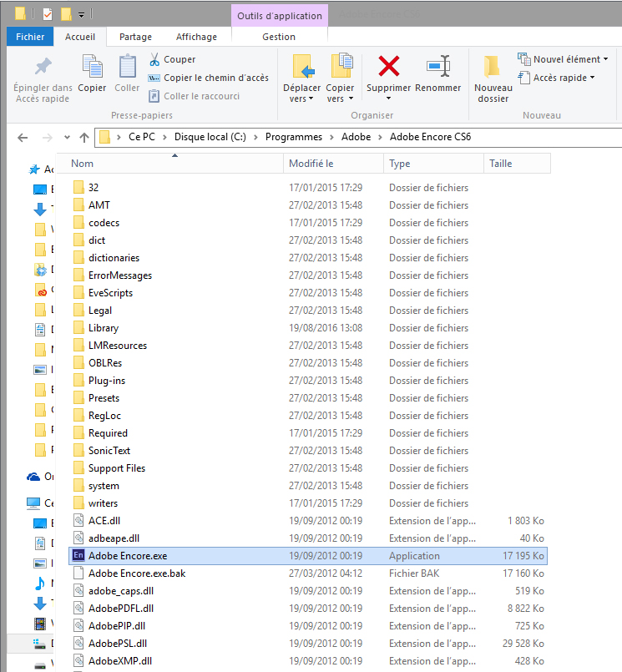Expand chevron after Programmes breadcrumb
The image size is (622, 672).
tap(331, 137)
